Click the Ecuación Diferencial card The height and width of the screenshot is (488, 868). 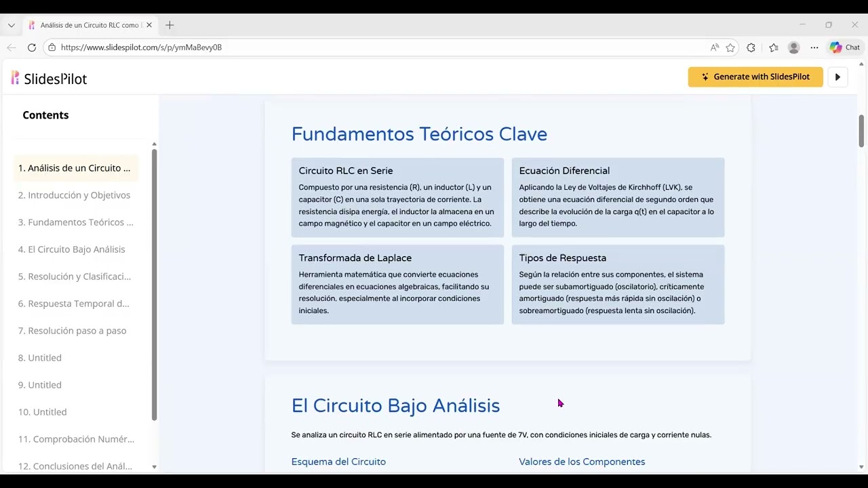618,197
